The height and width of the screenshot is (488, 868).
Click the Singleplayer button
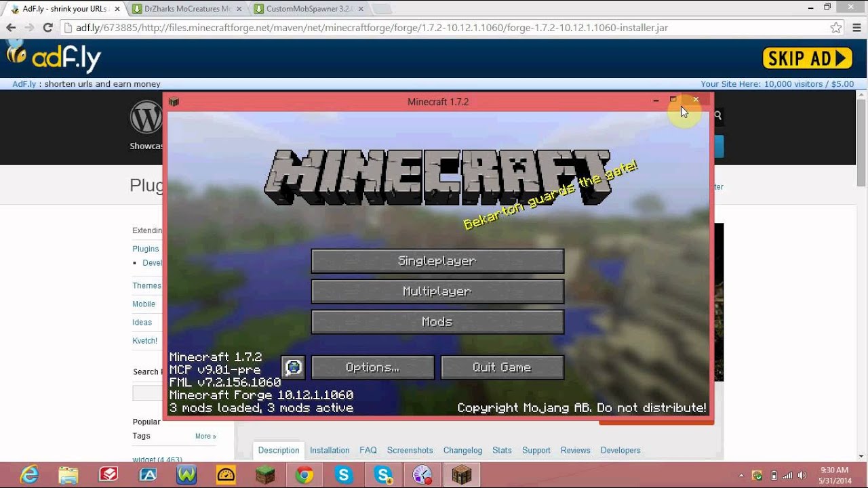[x=437, y=261]
